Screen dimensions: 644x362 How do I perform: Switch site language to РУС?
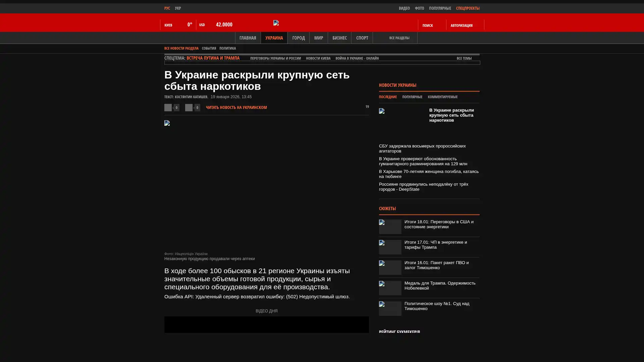(x=167, y=8)
